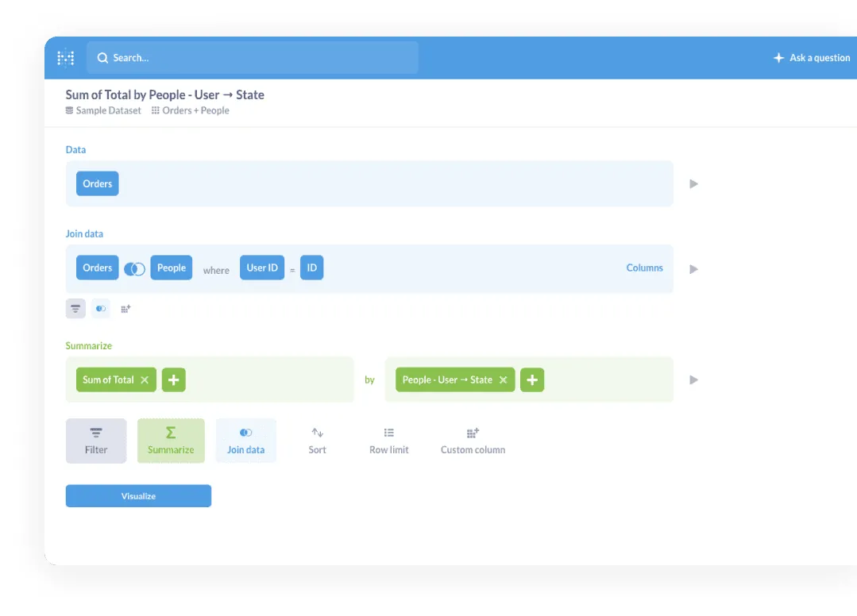Click Orders pill in Join data row
Screen dimensions: 857x616
coord(97,268)
